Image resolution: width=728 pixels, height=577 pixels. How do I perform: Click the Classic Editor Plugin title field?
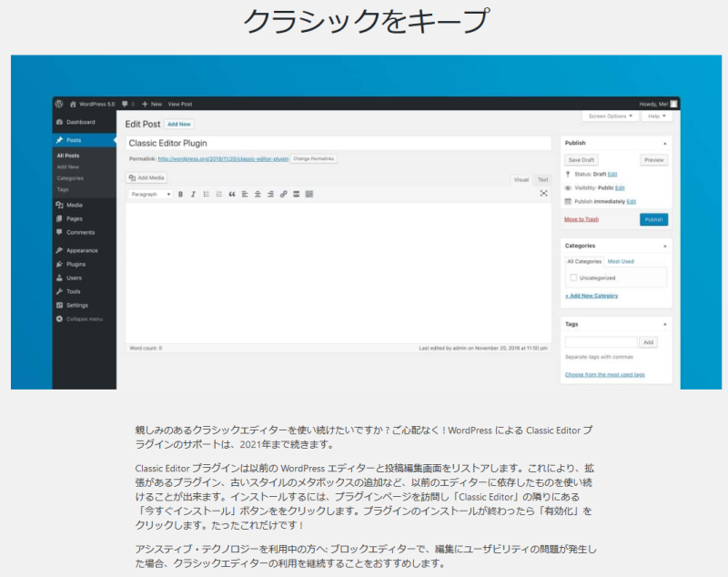tap(339, 143)
